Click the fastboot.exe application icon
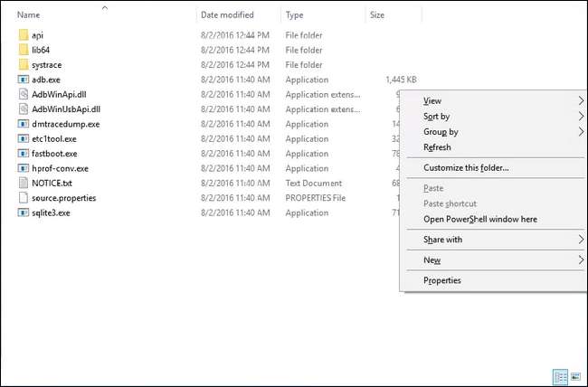588x387 pixels. [x=24, y=154]
